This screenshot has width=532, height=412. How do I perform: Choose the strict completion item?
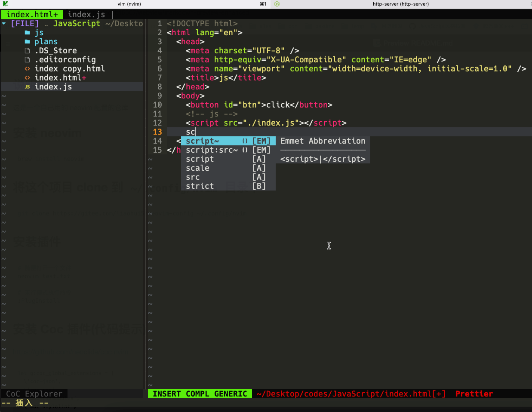228,186
